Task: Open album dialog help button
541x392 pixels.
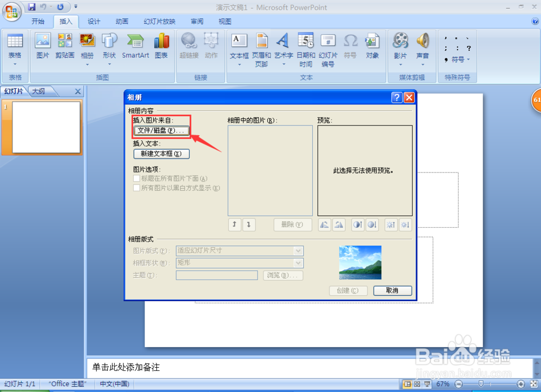Action: [397, 97]
